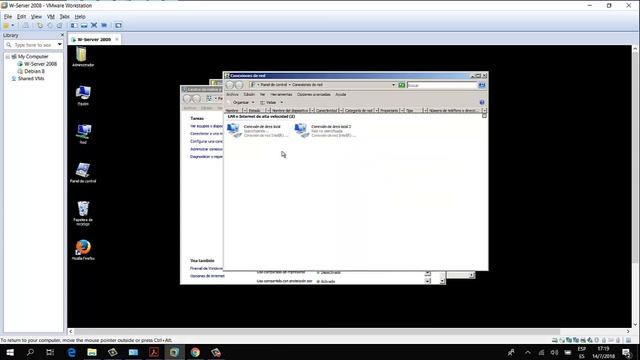The height and width of the screenshot is (360, 640).
Task: Click the volume icon in system tray
Action: 554,352
